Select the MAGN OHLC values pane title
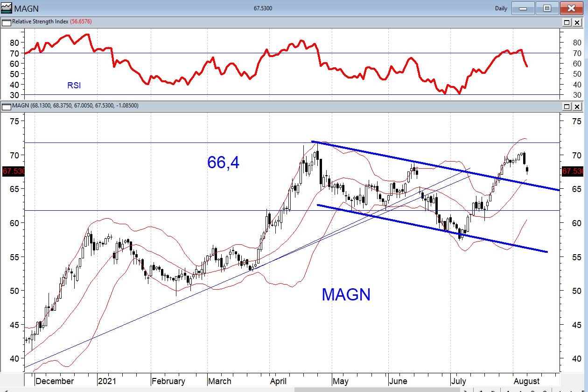The width and height of the screenshot is (588, 392). click(75, 106)
